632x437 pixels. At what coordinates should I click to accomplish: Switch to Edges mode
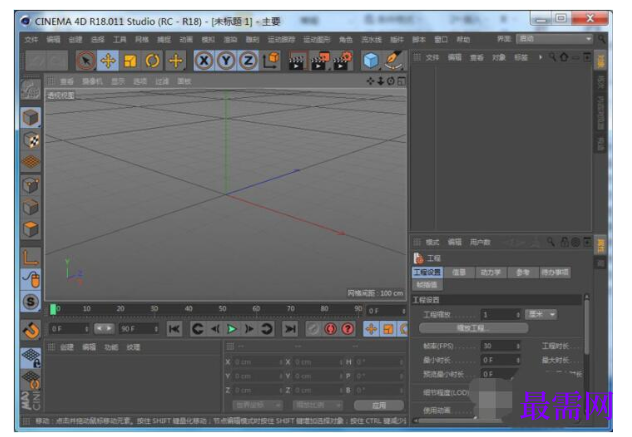[x=31, y=207]
